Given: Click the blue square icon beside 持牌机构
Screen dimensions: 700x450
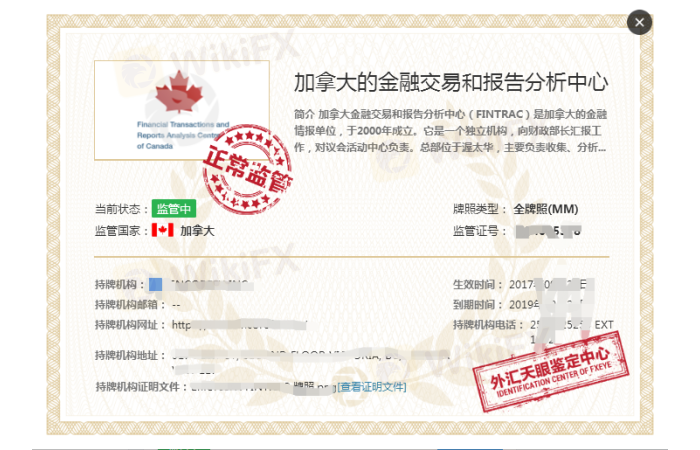Looking at the screenshot, I should 155,284.
